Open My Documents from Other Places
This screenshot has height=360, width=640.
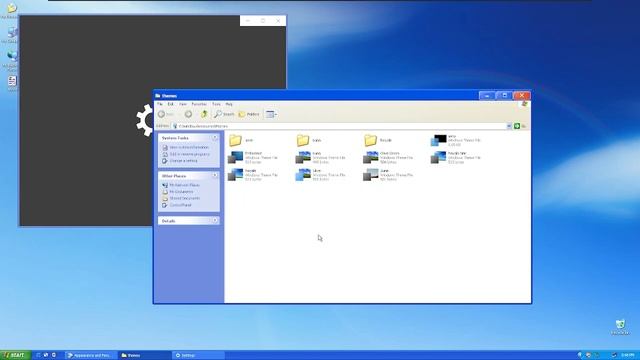pyautogui.click(x=181, y=192)
